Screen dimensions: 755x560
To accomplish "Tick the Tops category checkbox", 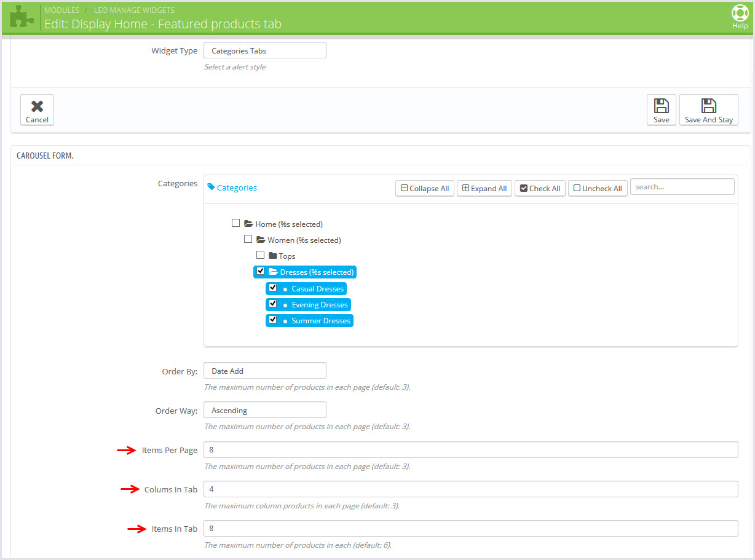I will pyautogui.click(x=260, y=255).
